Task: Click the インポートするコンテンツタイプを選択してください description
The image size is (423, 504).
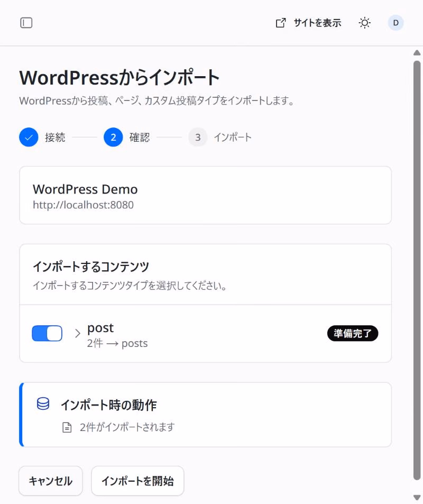Action: [130, 286]
